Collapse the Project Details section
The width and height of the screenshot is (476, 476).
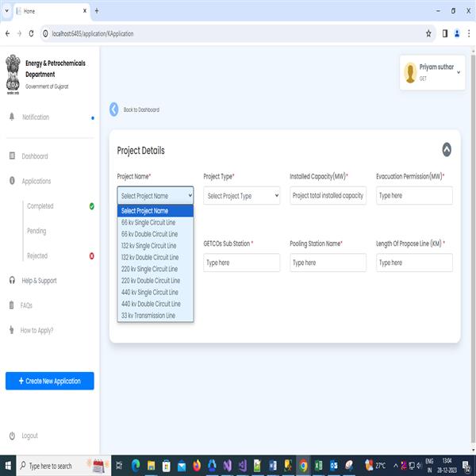click(446, 149)
